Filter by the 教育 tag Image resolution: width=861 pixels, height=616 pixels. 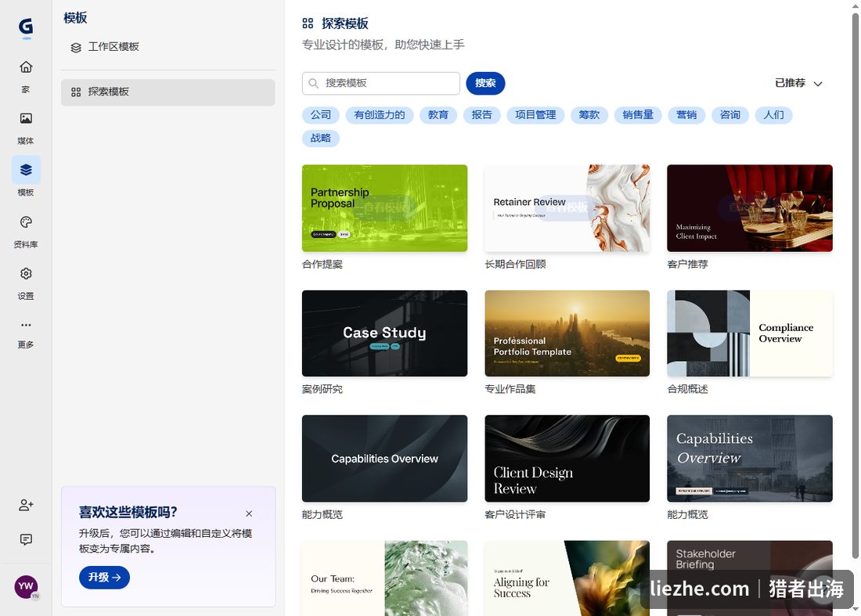438,115
